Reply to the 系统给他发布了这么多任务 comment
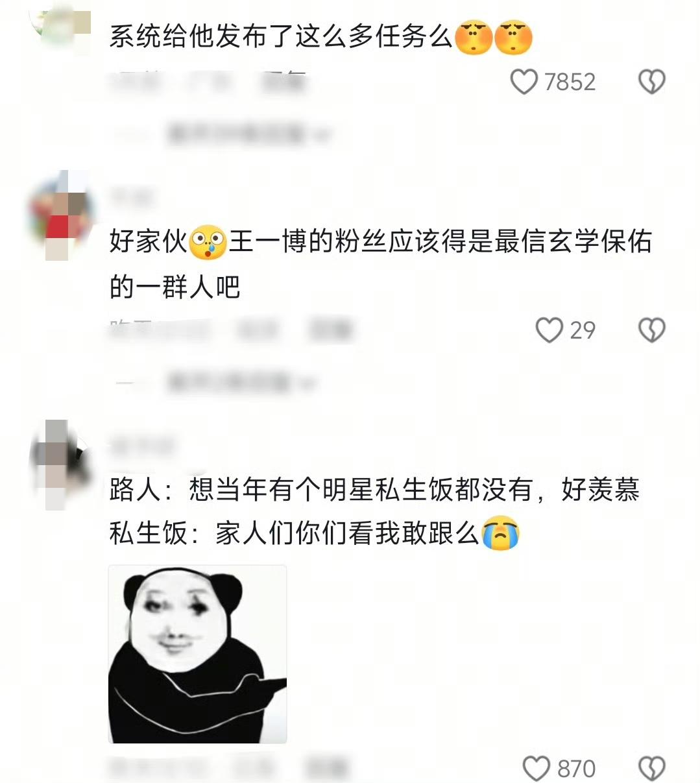The width and height of the screenshot is (700, 783). tap(284, 82)
